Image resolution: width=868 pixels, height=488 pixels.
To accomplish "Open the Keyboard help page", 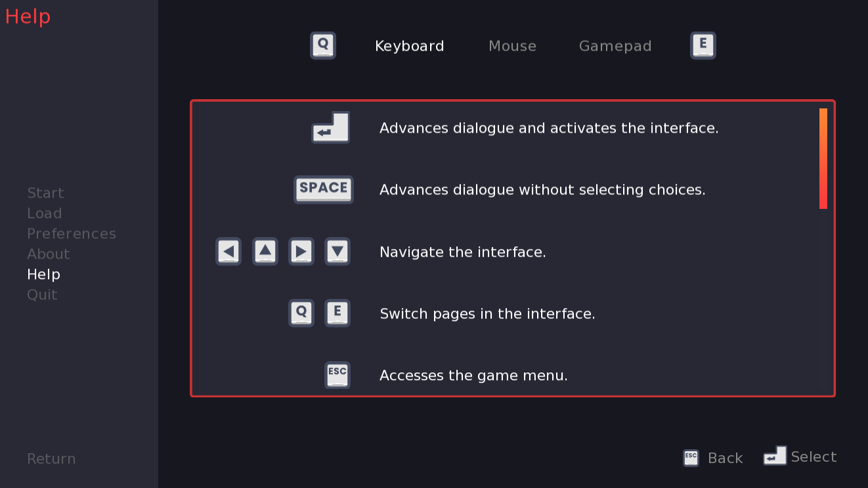I will coord(409,45).
